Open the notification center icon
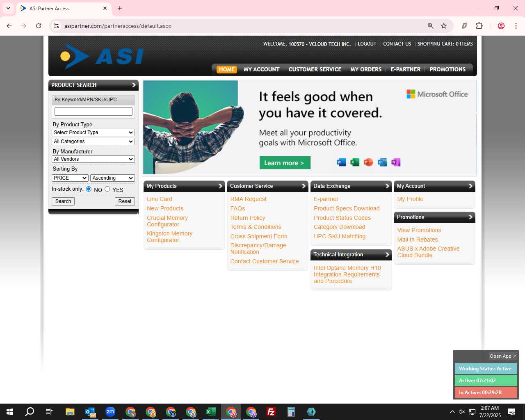Viewport: 525px width, 420px height. (x=511, y=412)
